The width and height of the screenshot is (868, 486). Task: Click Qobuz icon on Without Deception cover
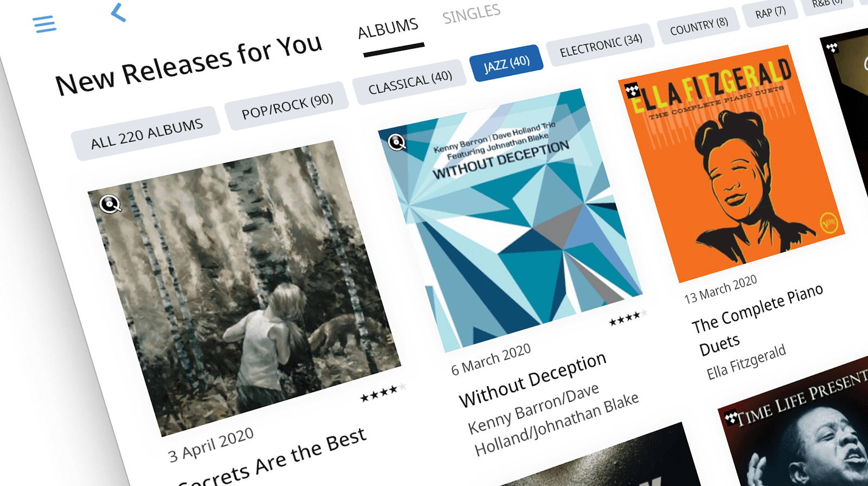click(397, 142)
